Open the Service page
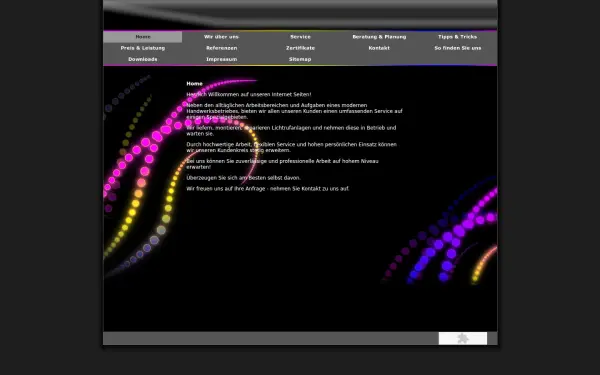 click(x=300, y=37)
